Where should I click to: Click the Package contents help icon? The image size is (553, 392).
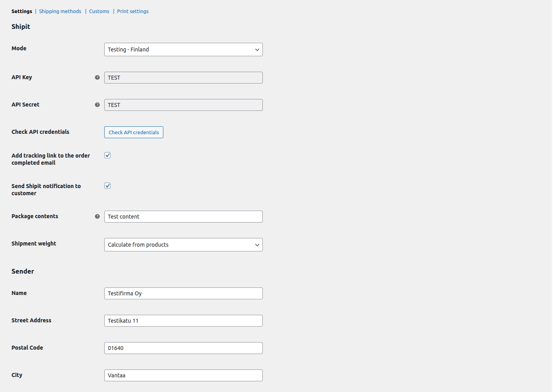pos(97,217)
